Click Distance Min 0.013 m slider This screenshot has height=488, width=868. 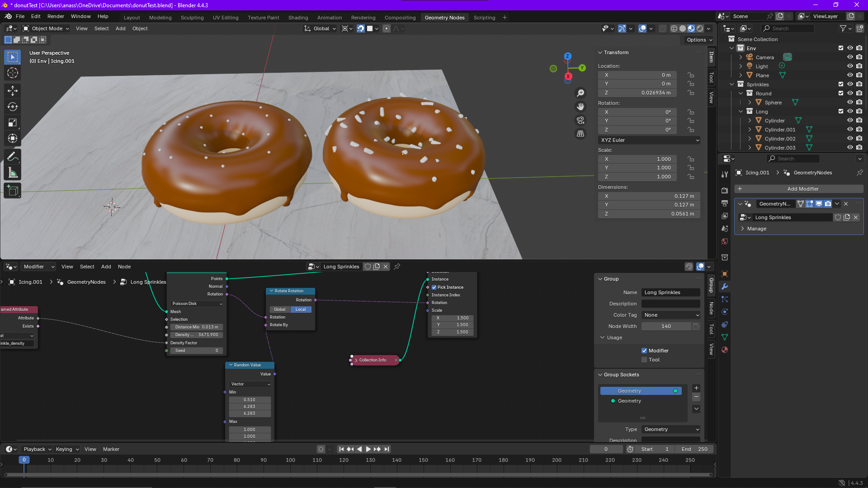(197, 327)
